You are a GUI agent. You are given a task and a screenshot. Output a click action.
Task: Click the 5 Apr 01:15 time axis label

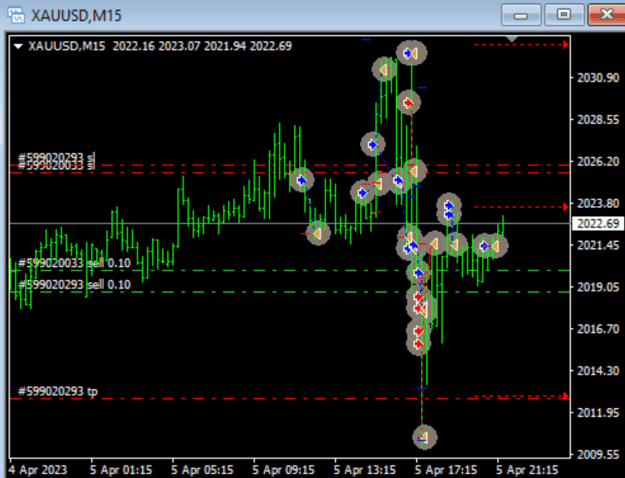click(121, 470)
